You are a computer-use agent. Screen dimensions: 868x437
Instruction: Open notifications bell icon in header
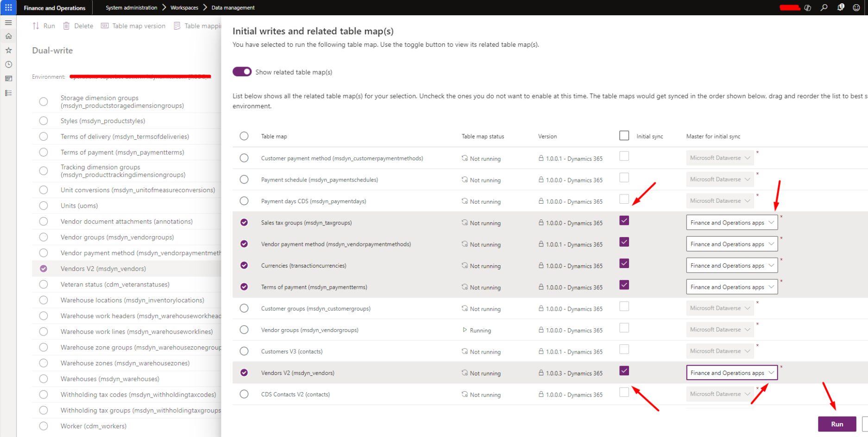841,7
